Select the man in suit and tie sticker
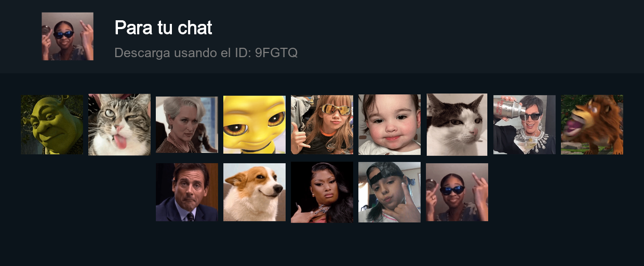This screenshot has width=644, height=266. click(x=187, y=192)
